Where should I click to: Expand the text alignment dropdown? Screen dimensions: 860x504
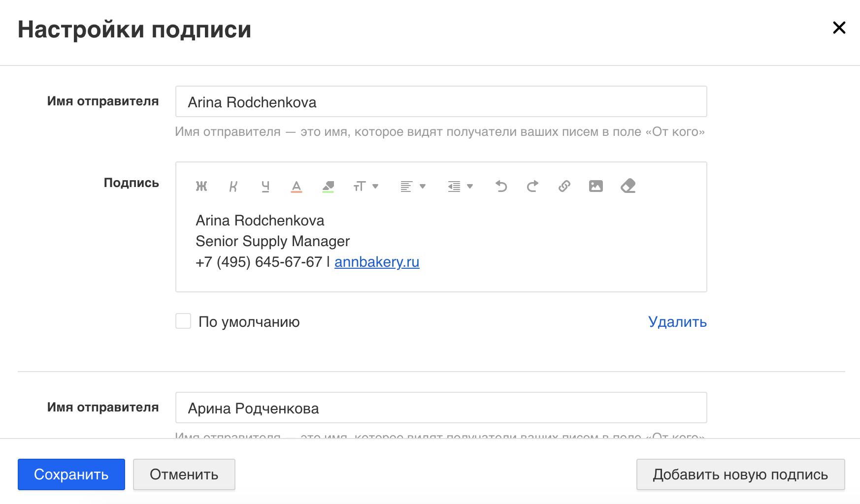413,186
